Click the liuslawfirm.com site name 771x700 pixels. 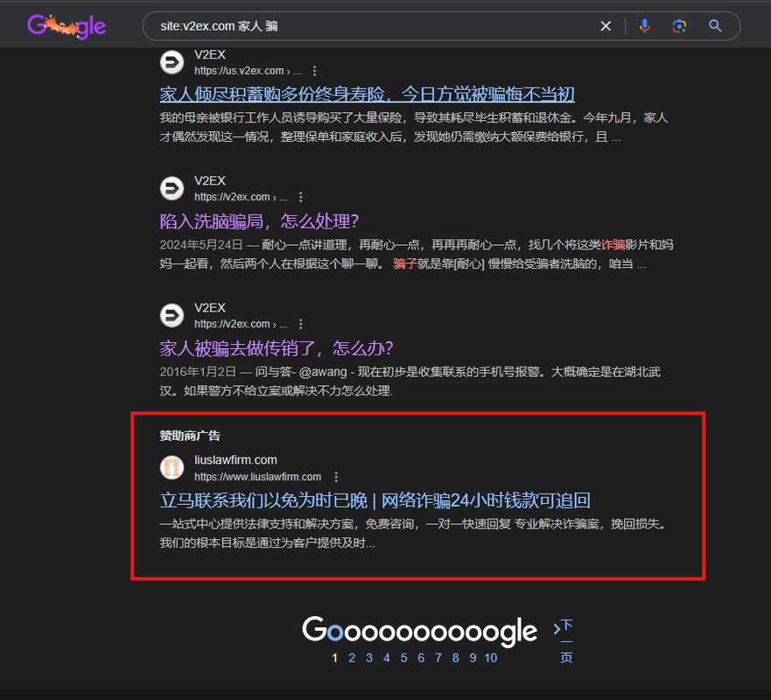235,460
